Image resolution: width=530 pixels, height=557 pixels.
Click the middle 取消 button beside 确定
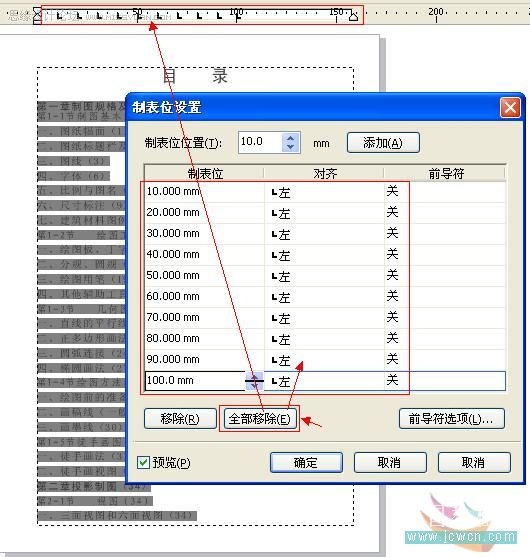[x=390, y=463]
